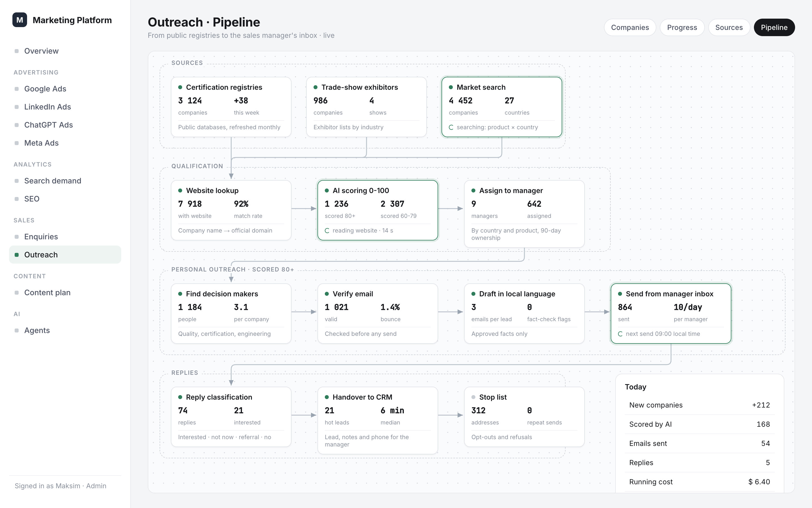This screenshot has width=812, height=508.
Task: Select the Website lookup node
Action: click(231, 210)
